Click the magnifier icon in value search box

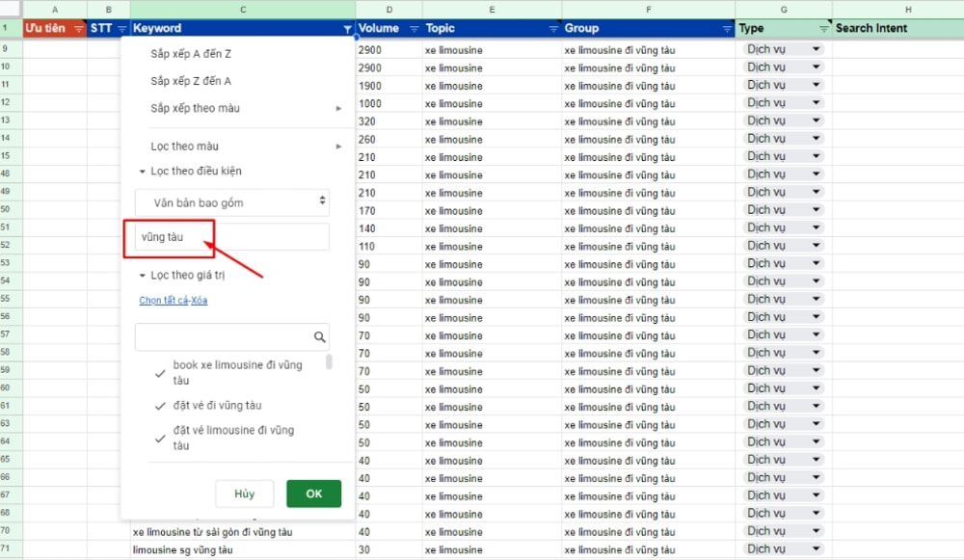(320, 336)
